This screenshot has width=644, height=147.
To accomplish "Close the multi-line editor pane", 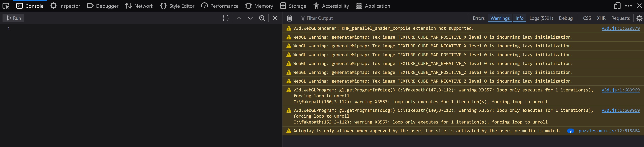I will [x=275, y=18].
